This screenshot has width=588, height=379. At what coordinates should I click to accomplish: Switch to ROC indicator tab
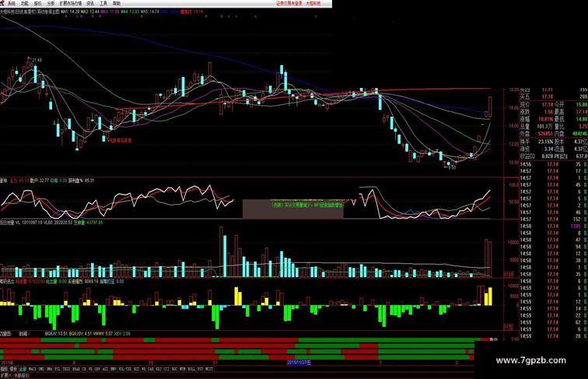(174, 369)
